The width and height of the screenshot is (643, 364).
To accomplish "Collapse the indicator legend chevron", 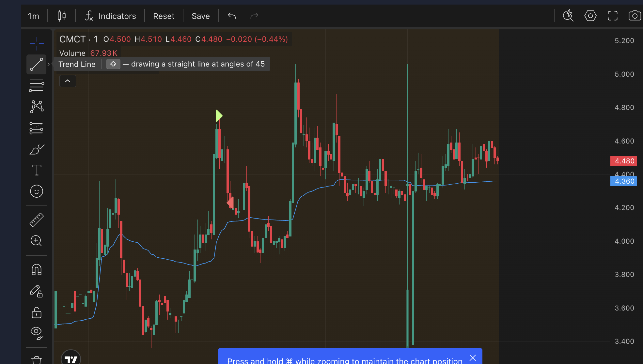I will coord(68,81).
